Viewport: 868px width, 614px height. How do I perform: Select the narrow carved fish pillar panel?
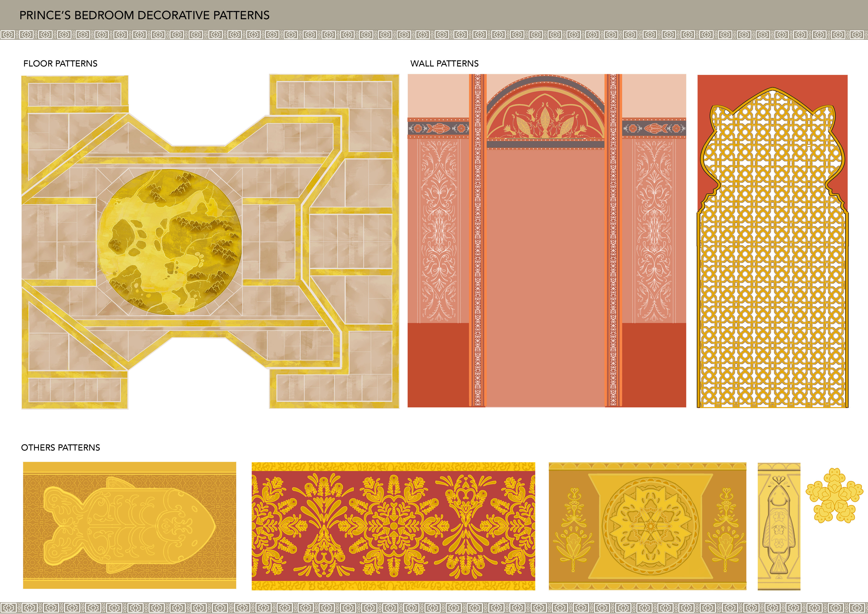pyautogui.click(x=779, y=526)
